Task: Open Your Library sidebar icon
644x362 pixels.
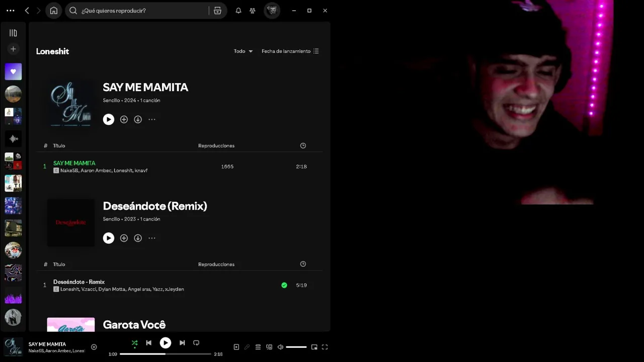Action: tap(13, 33)
